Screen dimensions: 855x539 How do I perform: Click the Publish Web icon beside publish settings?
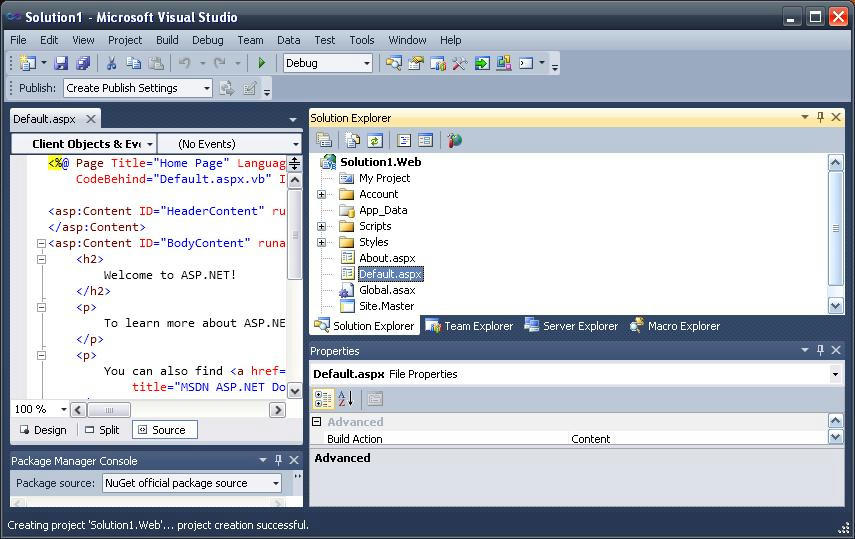(227, 88)
